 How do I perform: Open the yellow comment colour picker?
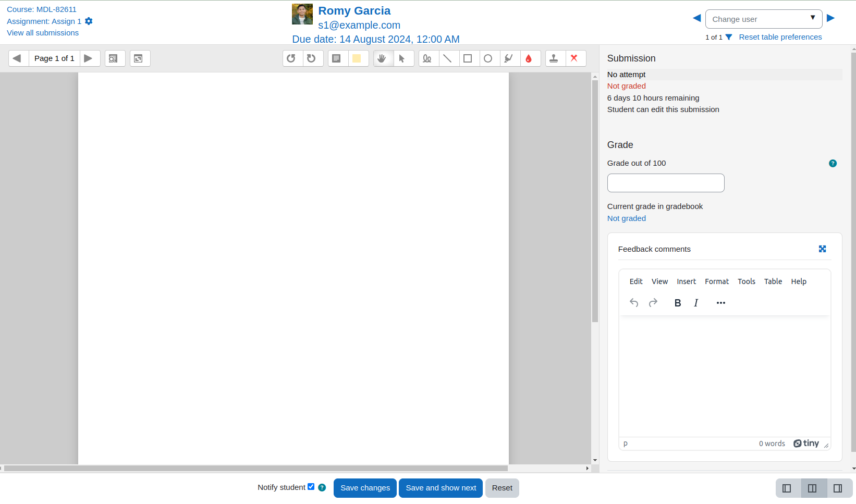click(x=358, y=58)
